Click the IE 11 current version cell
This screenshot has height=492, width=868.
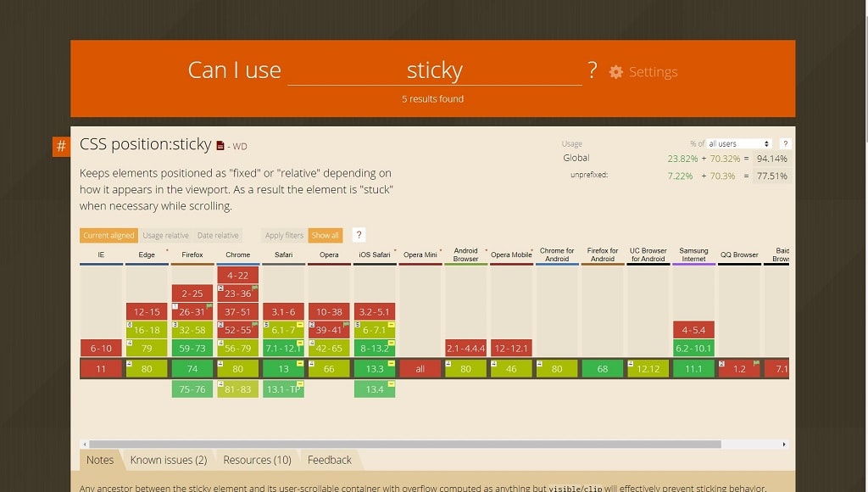point(101,368)
